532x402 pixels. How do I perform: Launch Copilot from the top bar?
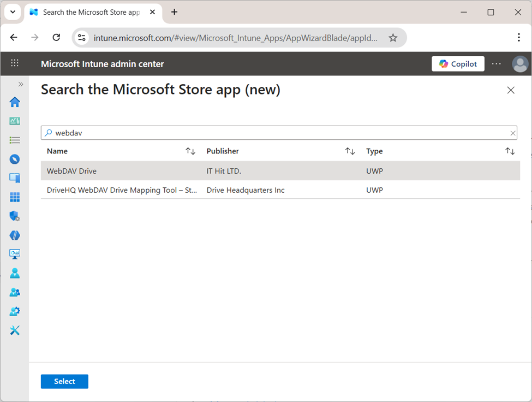458,63
